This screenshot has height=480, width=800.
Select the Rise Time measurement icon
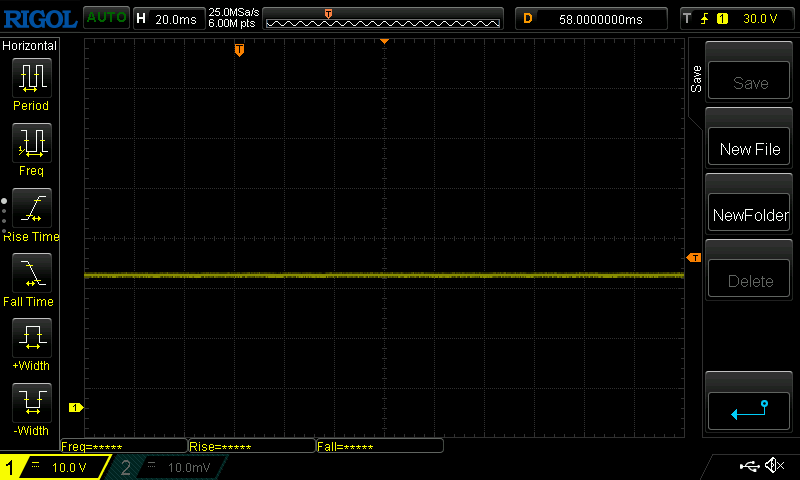tap(32, 208)
